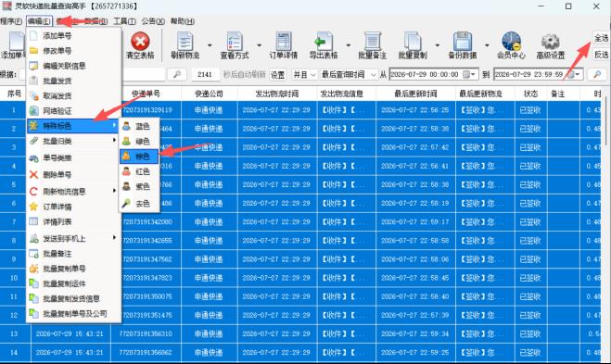Screen dimensions: 611x364
Task: Click the start date time field
Action: click(433, 74)
